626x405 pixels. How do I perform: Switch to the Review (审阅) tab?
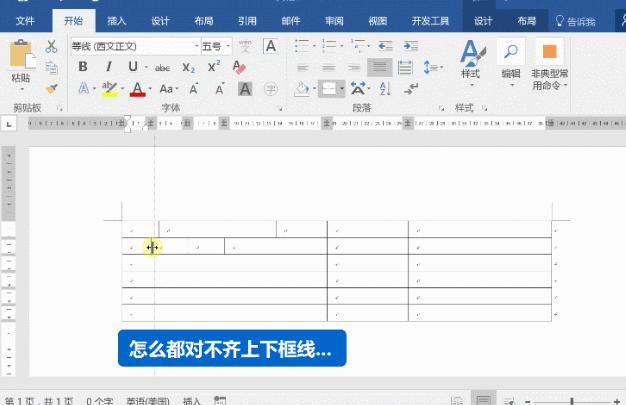[334, 21]
